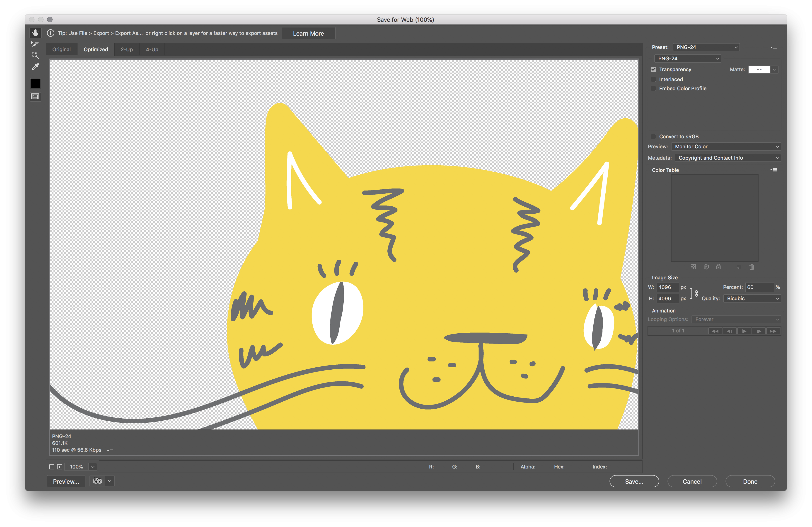Open the eyedropper color swatch

tap(36, 84)
